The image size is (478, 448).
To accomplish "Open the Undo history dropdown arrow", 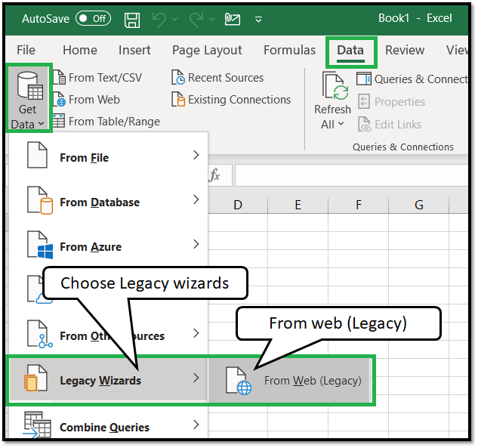I will 174,19.
